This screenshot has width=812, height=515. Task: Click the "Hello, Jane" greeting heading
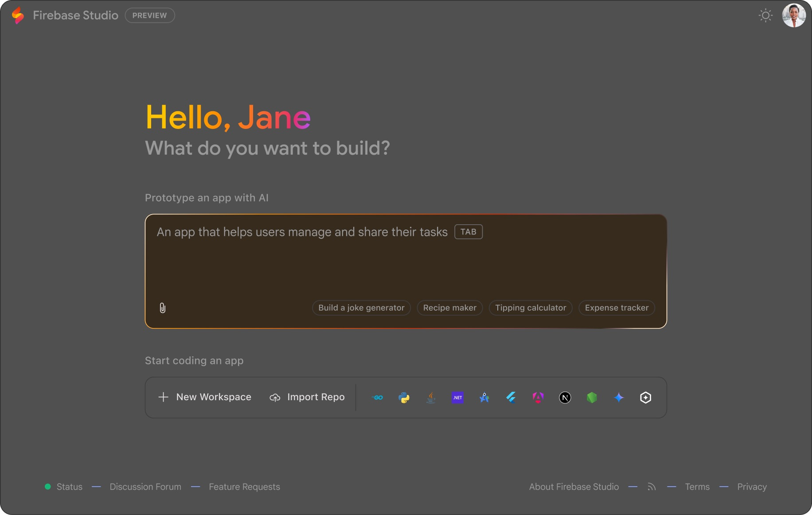228,118
